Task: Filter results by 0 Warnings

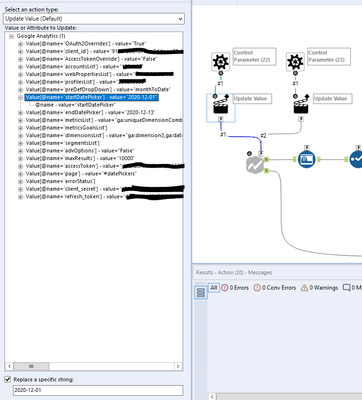Action: click(x=319, y=288)
